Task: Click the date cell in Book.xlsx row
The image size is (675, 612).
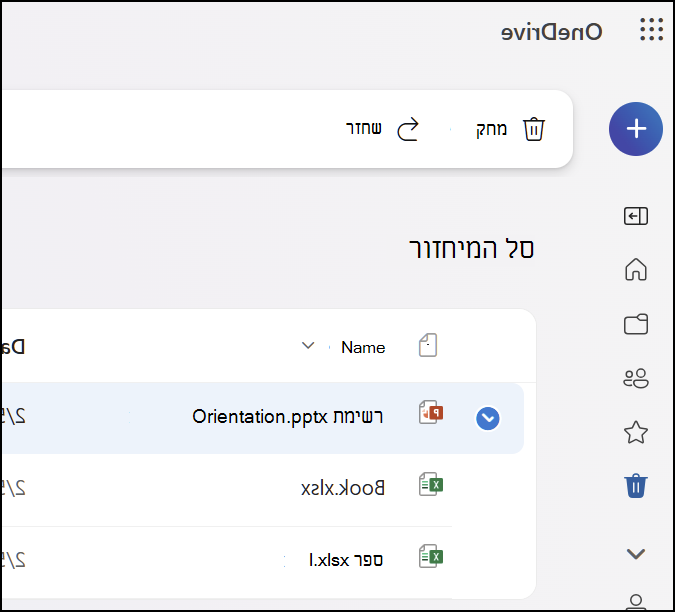Action: pos(14,488)
